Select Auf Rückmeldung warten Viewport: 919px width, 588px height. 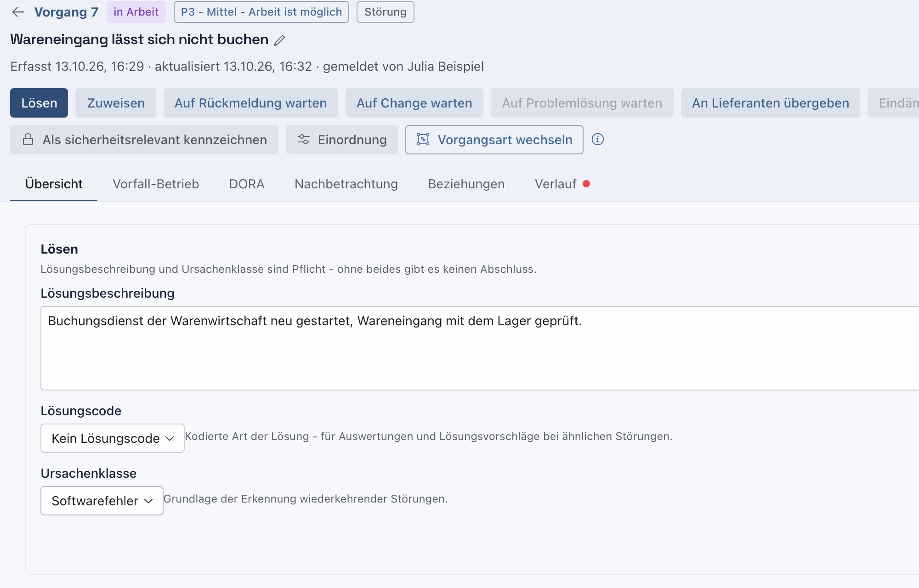(250, 103)
